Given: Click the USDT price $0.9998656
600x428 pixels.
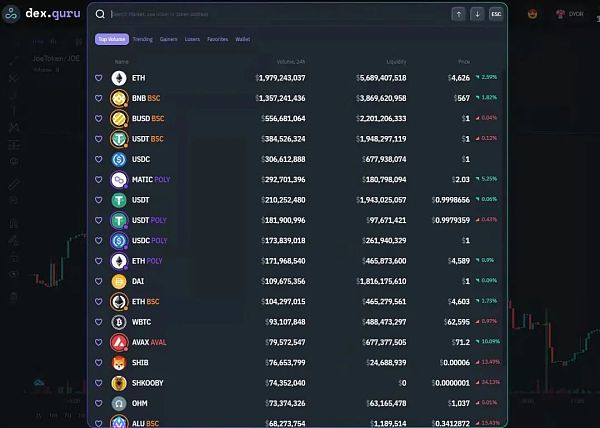Looking at the screenshot, I should pyautogui.click(x=451, y=200).
